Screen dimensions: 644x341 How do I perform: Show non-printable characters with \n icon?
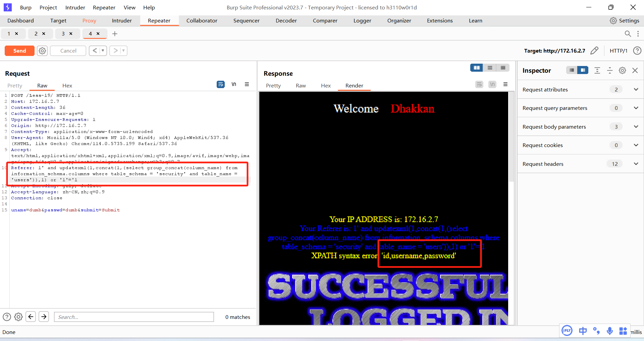pyautogui.click(x=234, y=84)
